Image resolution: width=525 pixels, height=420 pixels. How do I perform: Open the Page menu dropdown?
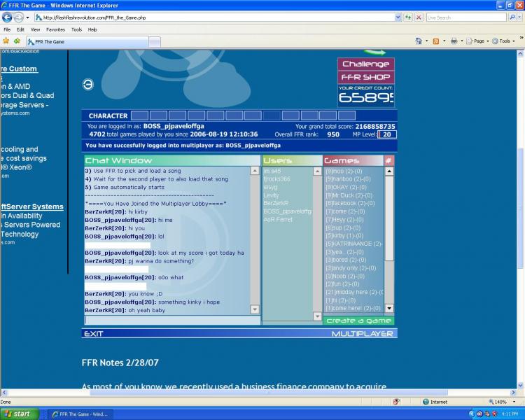point(478,41)
